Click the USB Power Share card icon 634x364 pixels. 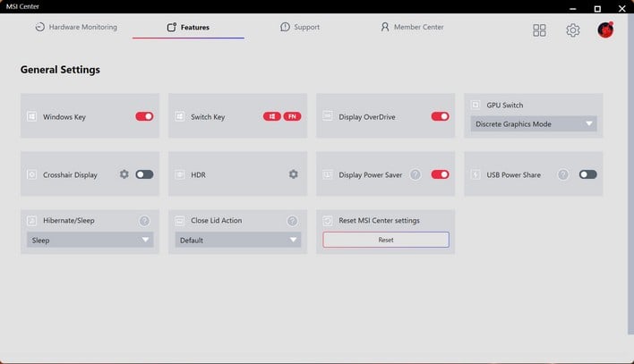coord(475,174)
